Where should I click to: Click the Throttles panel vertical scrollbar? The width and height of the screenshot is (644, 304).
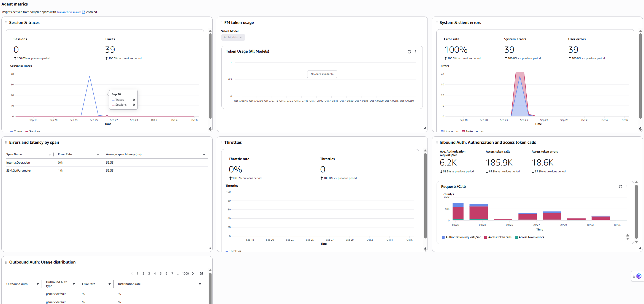coord(425,198)
